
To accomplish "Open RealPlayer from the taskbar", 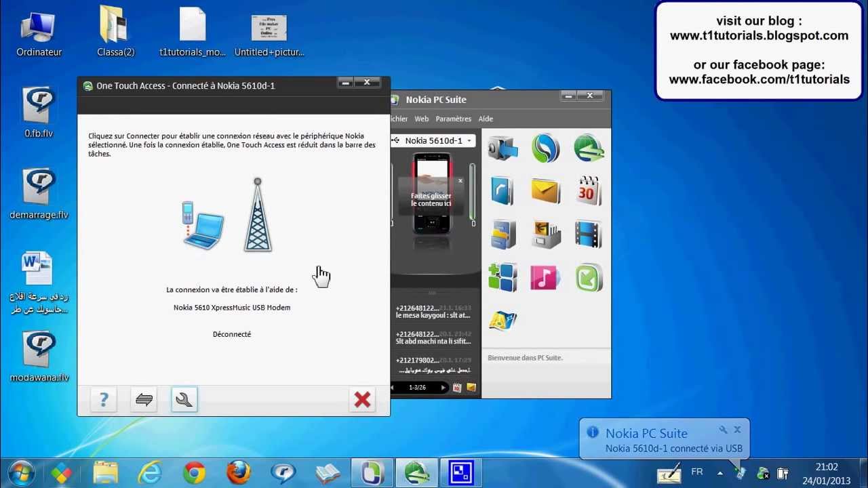I will coord(283,472).
